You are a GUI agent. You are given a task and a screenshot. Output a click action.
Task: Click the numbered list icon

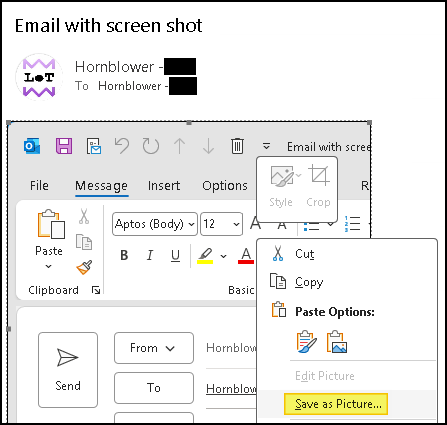pos(352,224)
